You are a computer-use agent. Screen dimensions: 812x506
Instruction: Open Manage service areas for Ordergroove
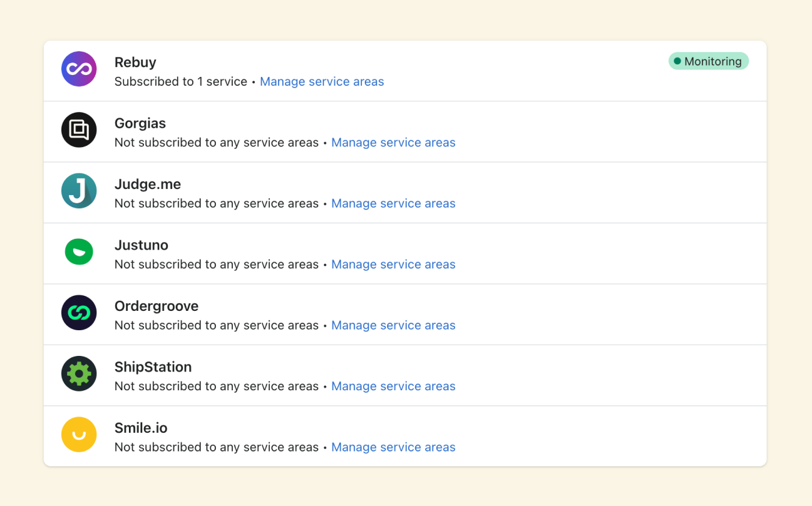[x=393, y=325]
